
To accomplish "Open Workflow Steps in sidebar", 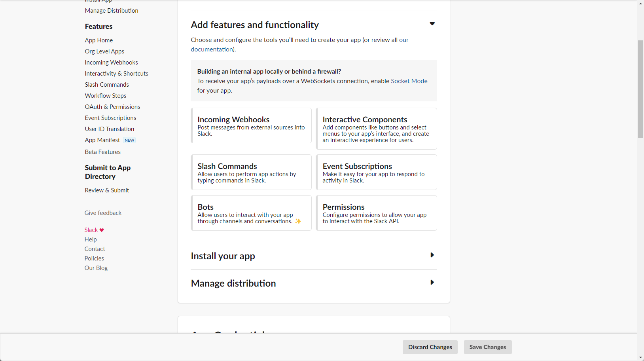I will coord(106,96).
